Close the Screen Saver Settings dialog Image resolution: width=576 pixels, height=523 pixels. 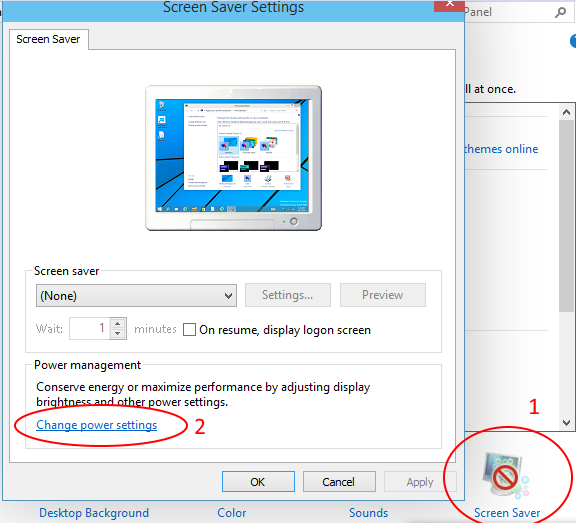(449, 5)
